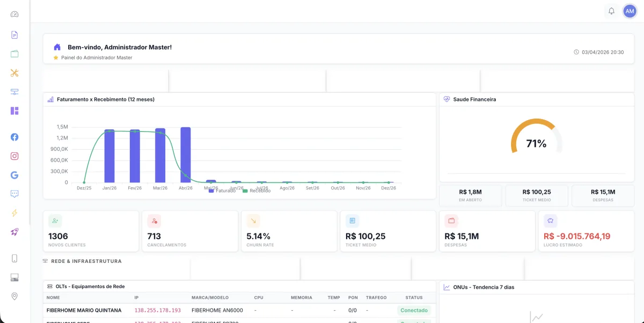Select the Abr/26 bar in chart

tap(186, 155)
